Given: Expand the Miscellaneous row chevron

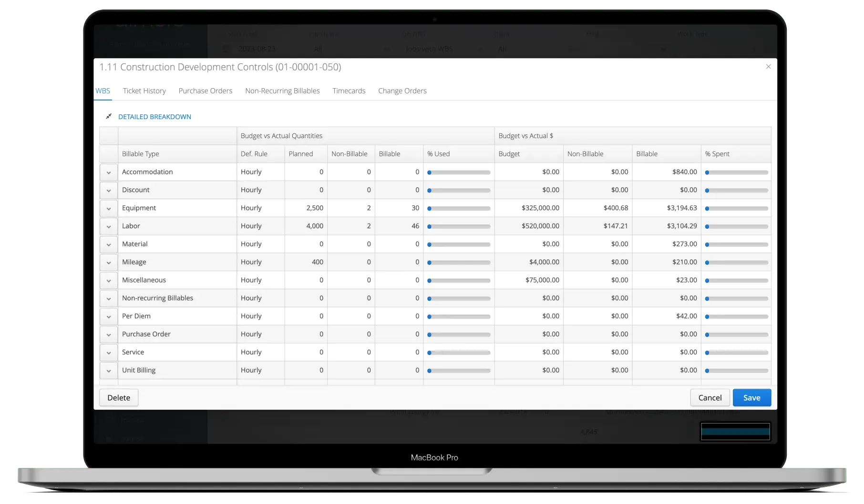Looking at the screenshot, I should point(109,281).
